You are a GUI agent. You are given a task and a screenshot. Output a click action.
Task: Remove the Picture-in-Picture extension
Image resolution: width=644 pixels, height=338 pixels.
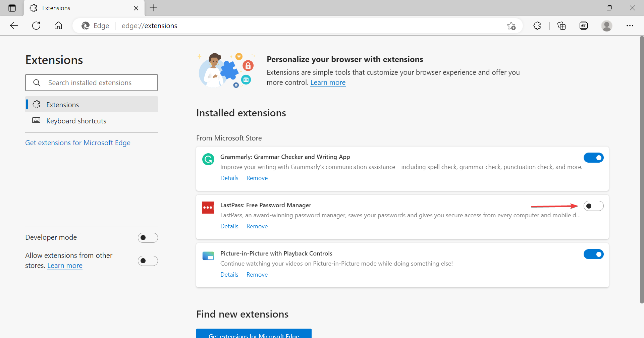click(x=257, y=275)
